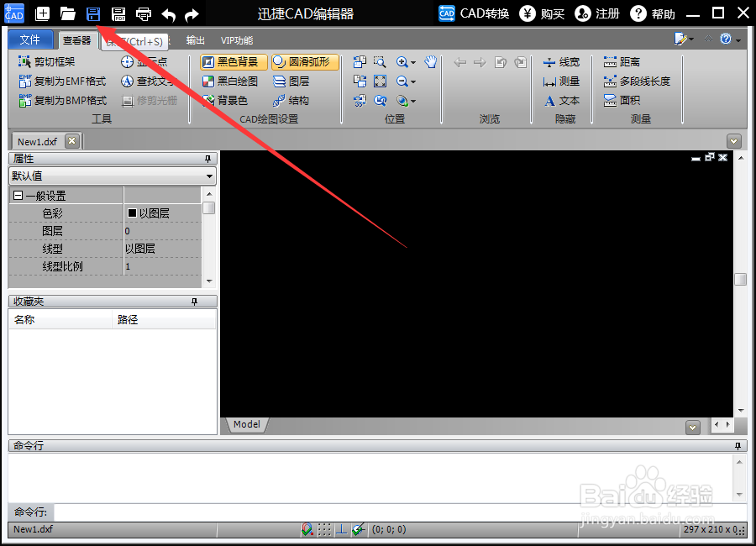Open the 默认值 combo box
756x546 pixels.
click(x=113, y=176)
